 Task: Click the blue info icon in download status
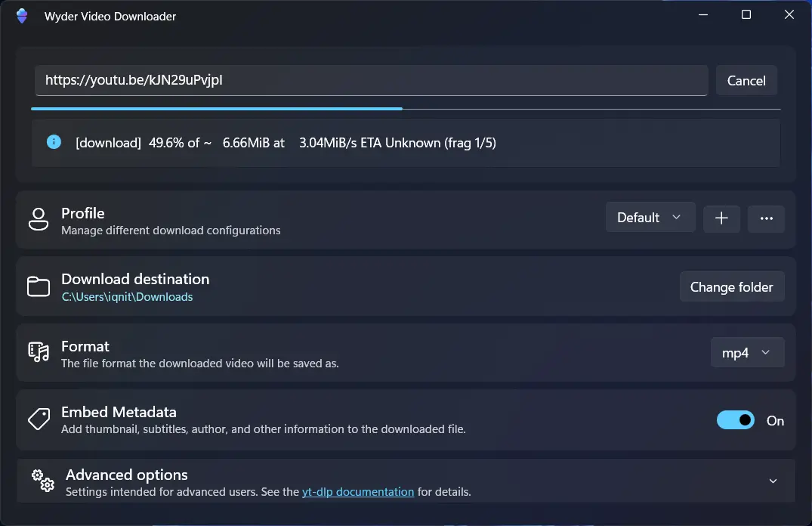pyautogui.click(x=54, y=142)
